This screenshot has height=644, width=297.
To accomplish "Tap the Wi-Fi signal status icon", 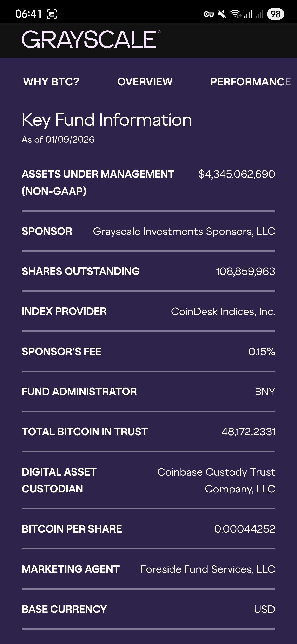I will tap(235, 14).
